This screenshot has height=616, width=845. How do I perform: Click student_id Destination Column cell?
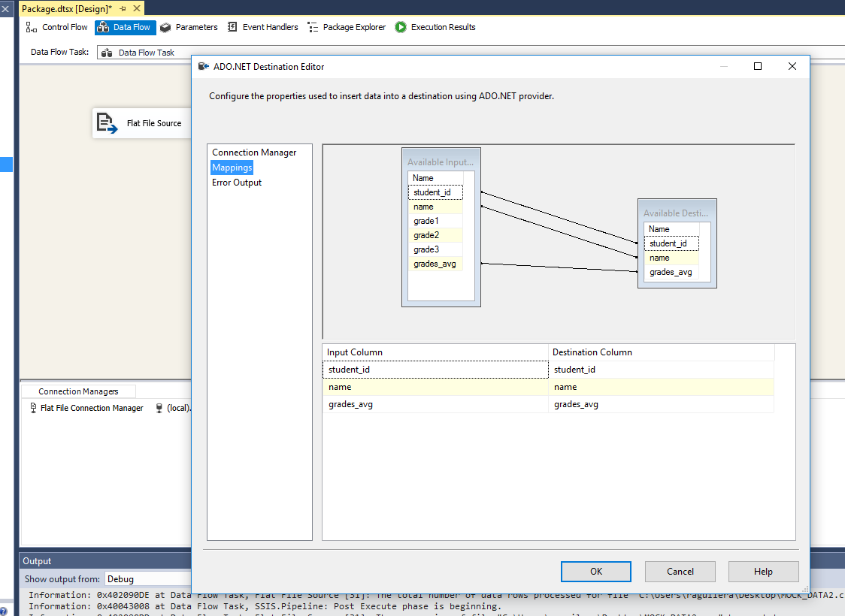point(662,370)
